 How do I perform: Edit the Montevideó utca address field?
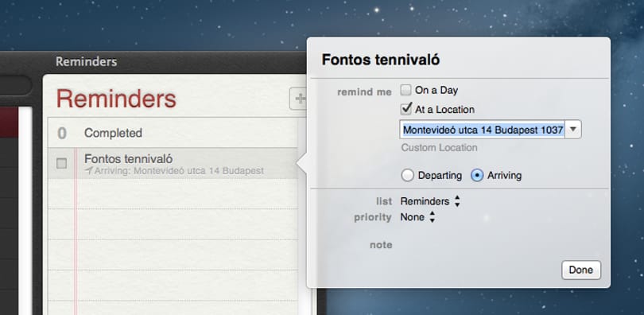(x=483, y=130)
